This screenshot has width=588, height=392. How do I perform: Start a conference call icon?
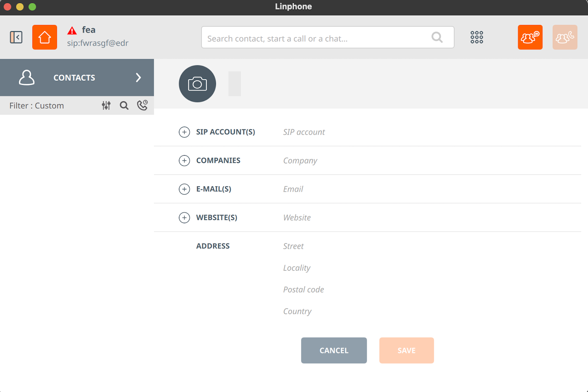pos(565,37)
